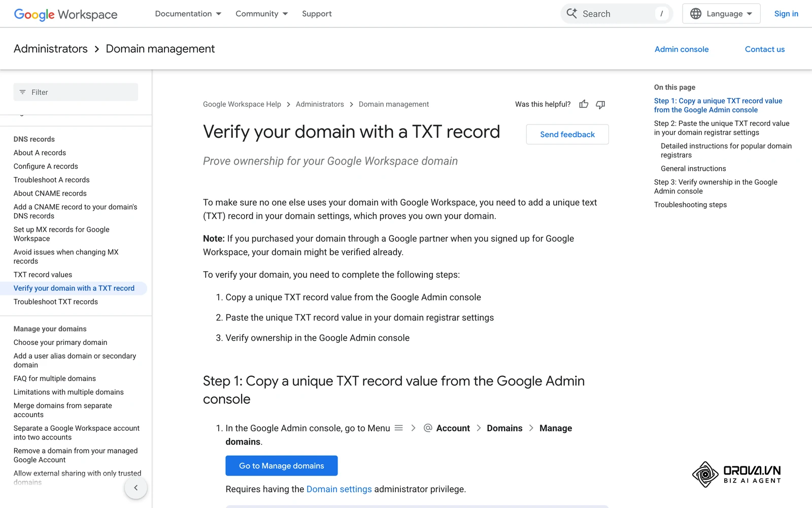Open Merge domains from separate accounts
The image size is (812, 508).
[x=63, y=410]
